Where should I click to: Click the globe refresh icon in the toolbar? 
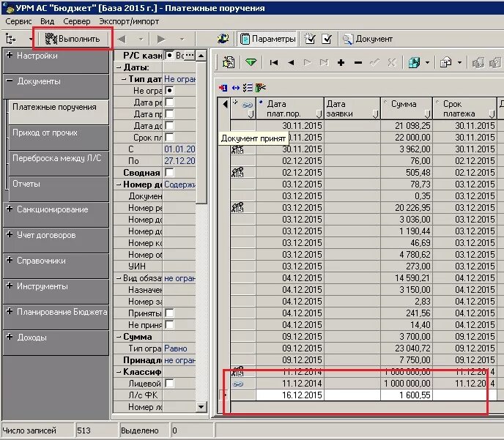[223, 39]
